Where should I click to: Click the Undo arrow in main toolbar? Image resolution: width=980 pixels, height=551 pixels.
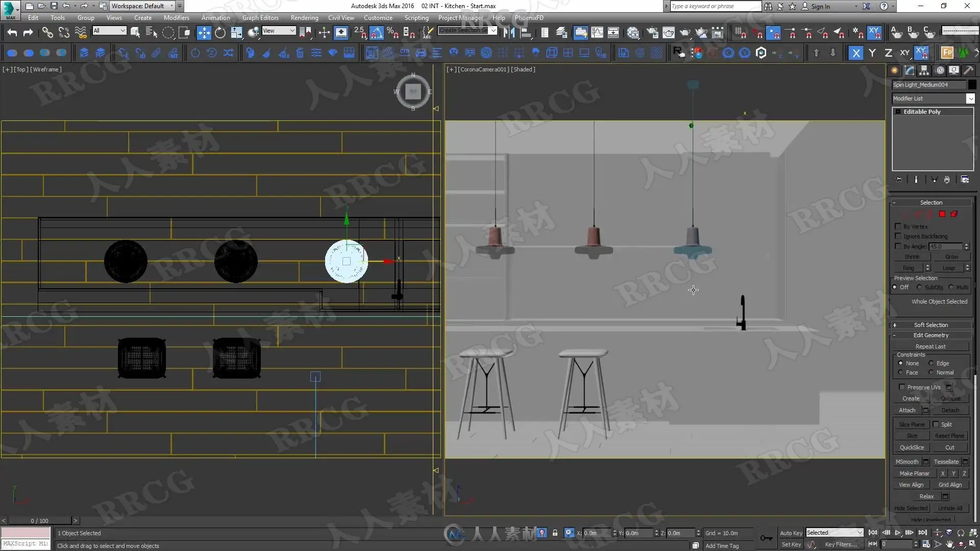[x=12, y=33]
